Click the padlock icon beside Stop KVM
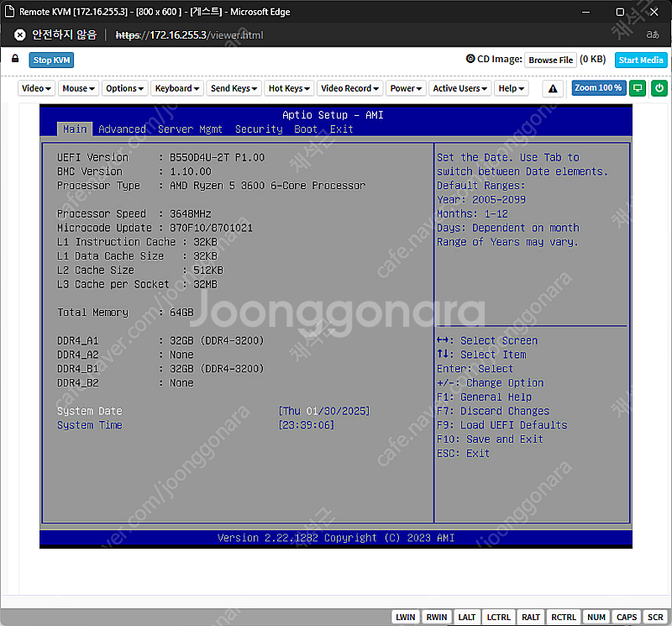Screen dimensions: 672x626 pos(15,59)
